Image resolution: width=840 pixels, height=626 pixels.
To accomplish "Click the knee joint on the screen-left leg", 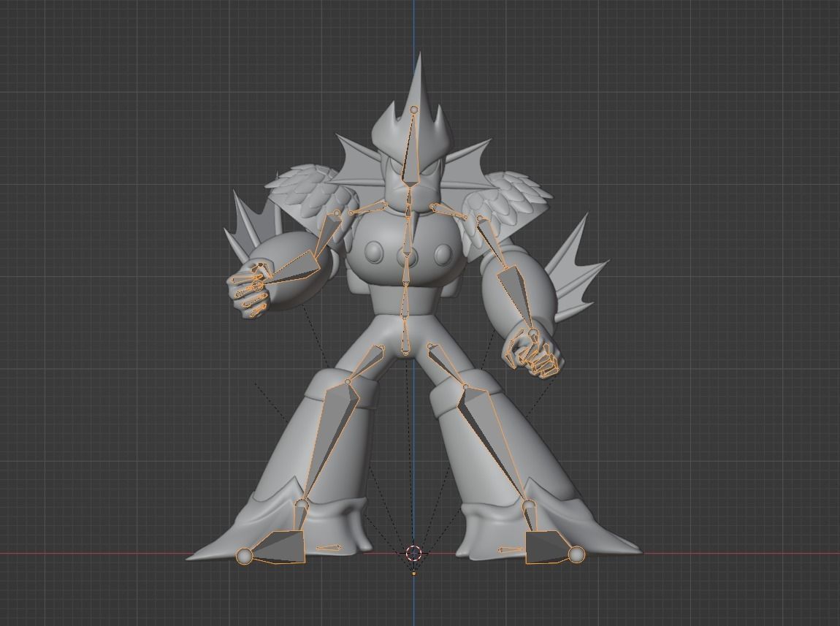I will (x=348, y=382).
